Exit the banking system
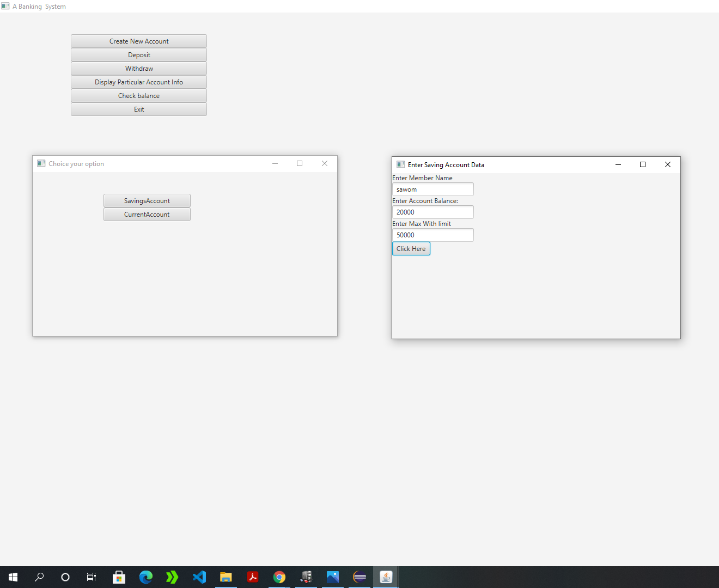This screenshot has width=719, height=588. click(x=139, y=109)
